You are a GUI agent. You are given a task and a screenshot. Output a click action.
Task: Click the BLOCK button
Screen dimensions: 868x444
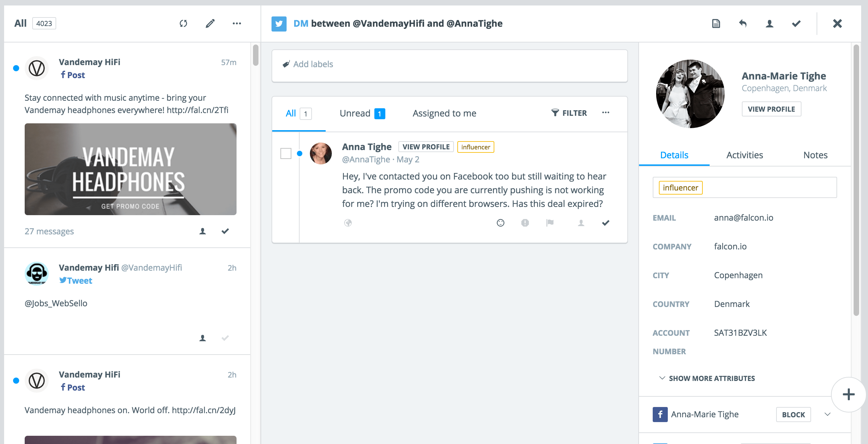coord(793,415)
